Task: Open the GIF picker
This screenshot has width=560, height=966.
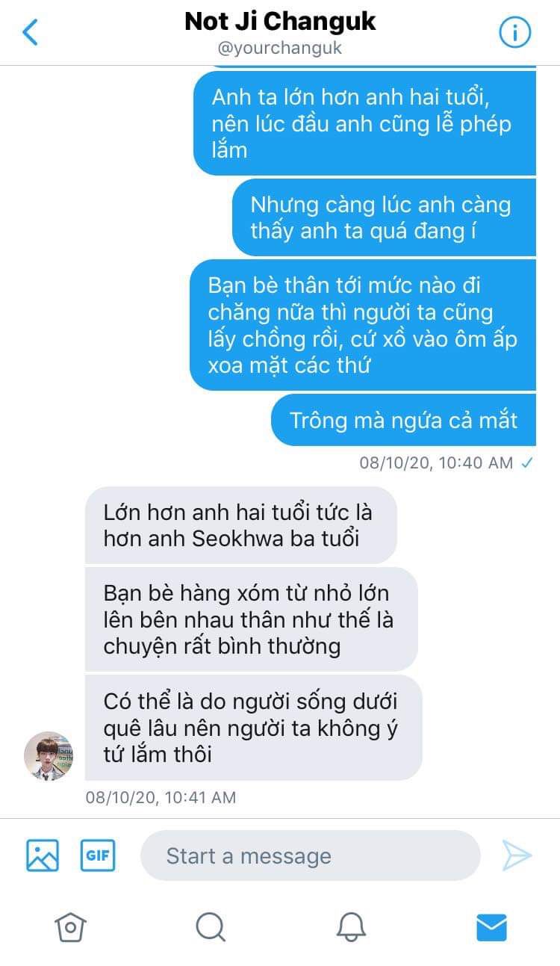Action: (98, 855)
